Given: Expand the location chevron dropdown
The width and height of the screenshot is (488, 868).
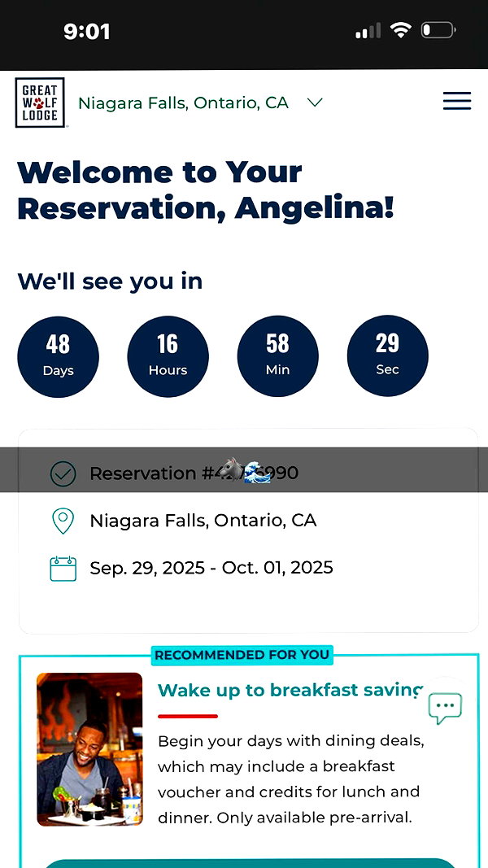Looking at the screenshot, I should (x=315, y=103).
